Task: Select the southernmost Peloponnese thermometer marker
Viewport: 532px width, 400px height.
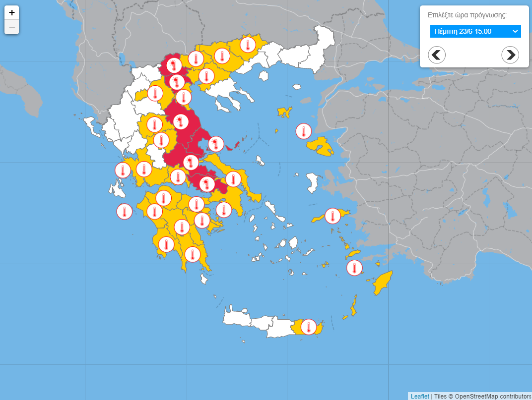Action: 192,254
